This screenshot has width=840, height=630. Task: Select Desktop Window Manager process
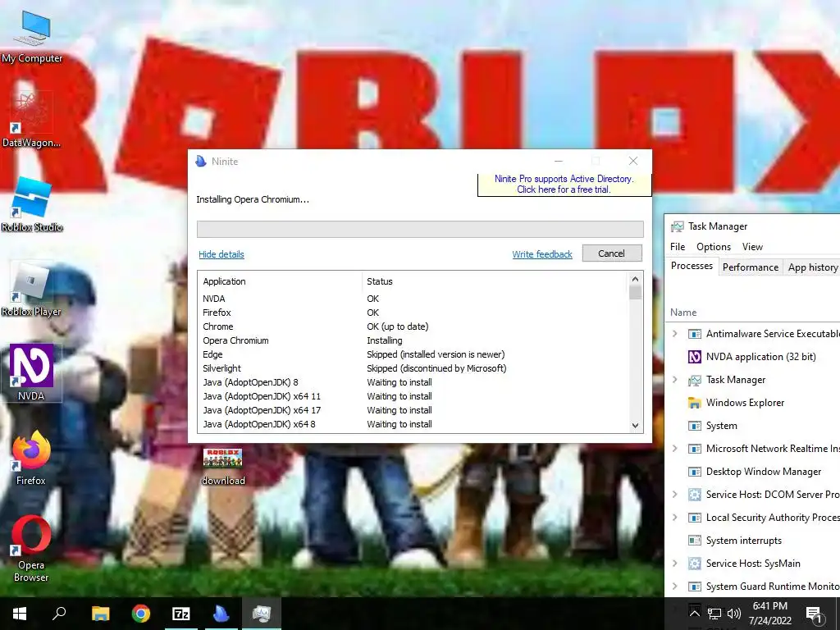click(x=753, y=472)
